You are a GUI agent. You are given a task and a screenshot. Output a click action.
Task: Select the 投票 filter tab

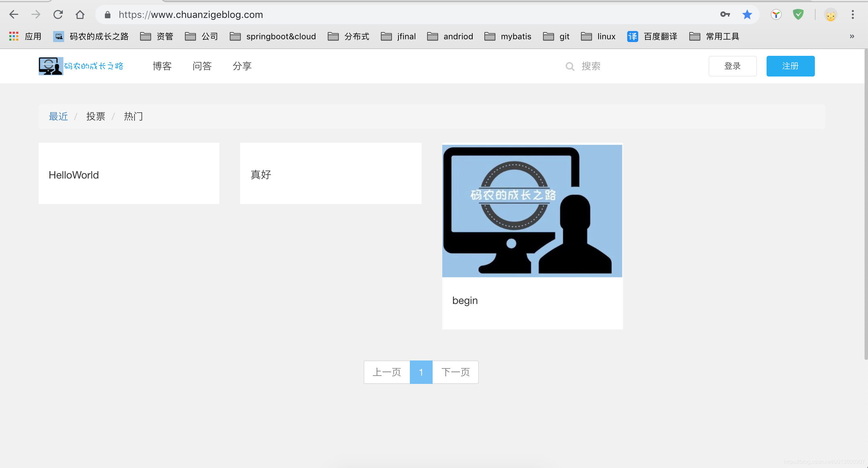(x=96, y=116)
